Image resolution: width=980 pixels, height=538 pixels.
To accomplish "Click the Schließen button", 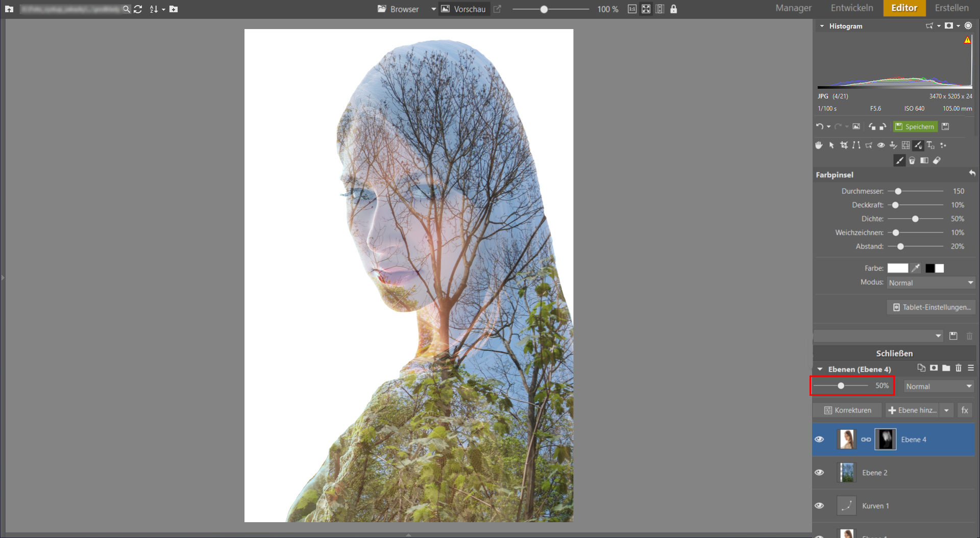I will pos(894,353).
